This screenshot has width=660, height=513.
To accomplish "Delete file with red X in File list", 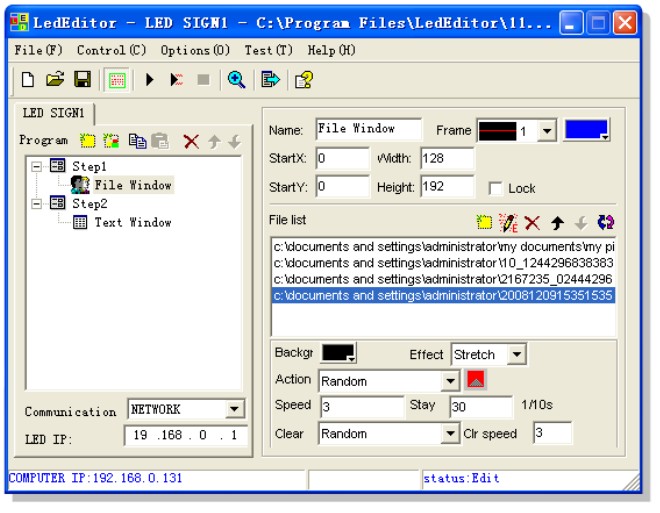I will click(x=532, y=222).
